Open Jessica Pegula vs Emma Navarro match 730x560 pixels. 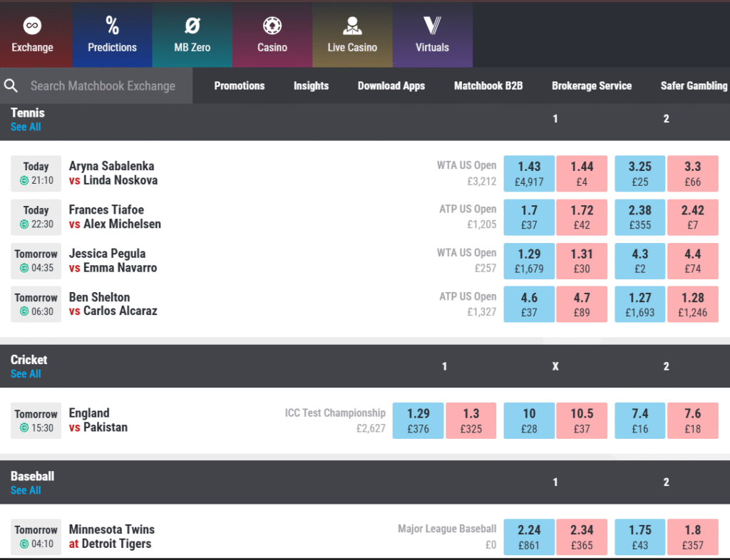(113, 261)
